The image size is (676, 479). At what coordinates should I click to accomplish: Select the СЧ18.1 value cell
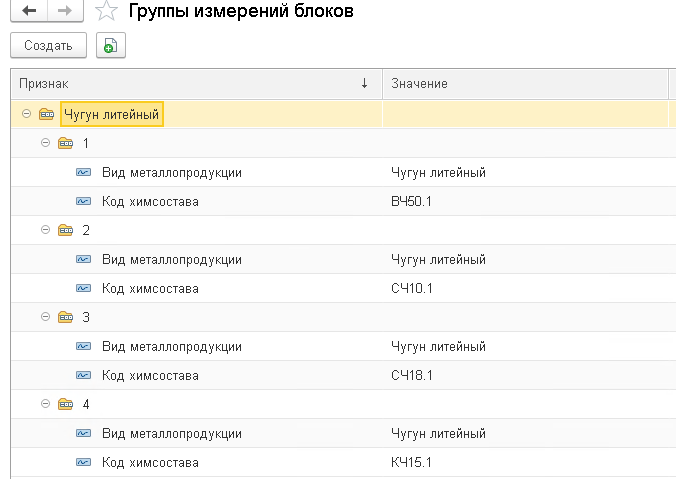click(412, 376)
